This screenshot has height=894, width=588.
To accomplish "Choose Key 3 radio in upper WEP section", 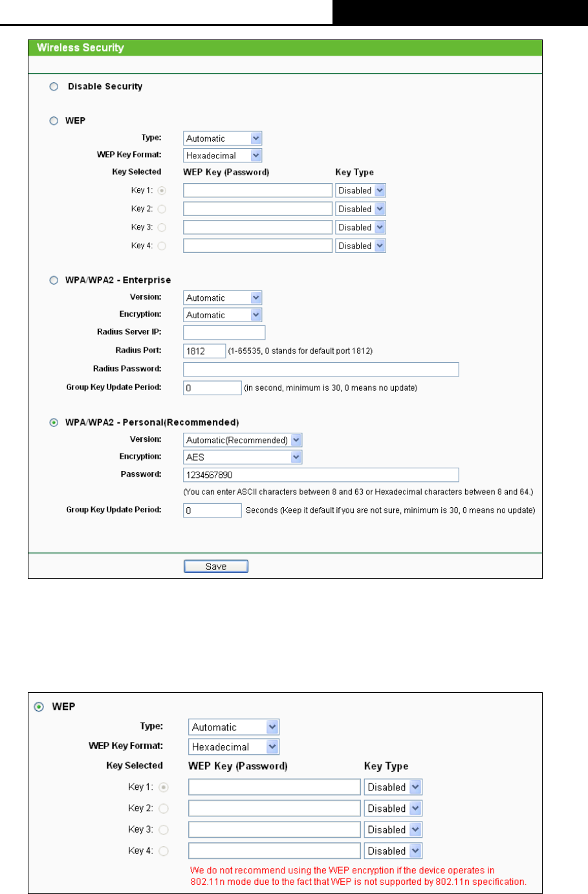I will [162, 227].
